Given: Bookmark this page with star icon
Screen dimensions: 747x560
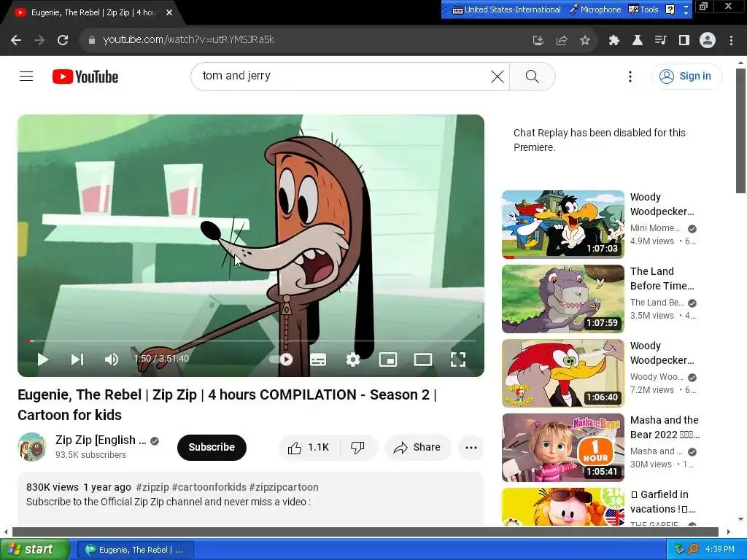Looking at the screenshot, I should pyautogui.click(x=585, y=40).
